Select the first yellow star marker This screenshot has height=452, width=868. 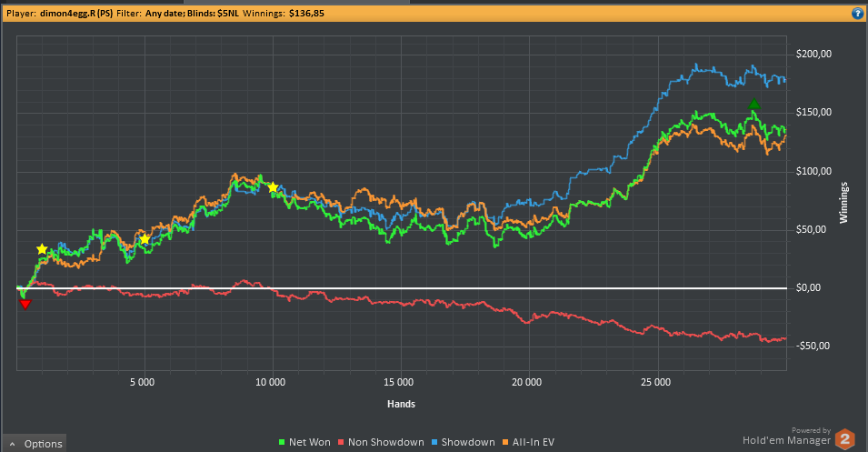42,249
